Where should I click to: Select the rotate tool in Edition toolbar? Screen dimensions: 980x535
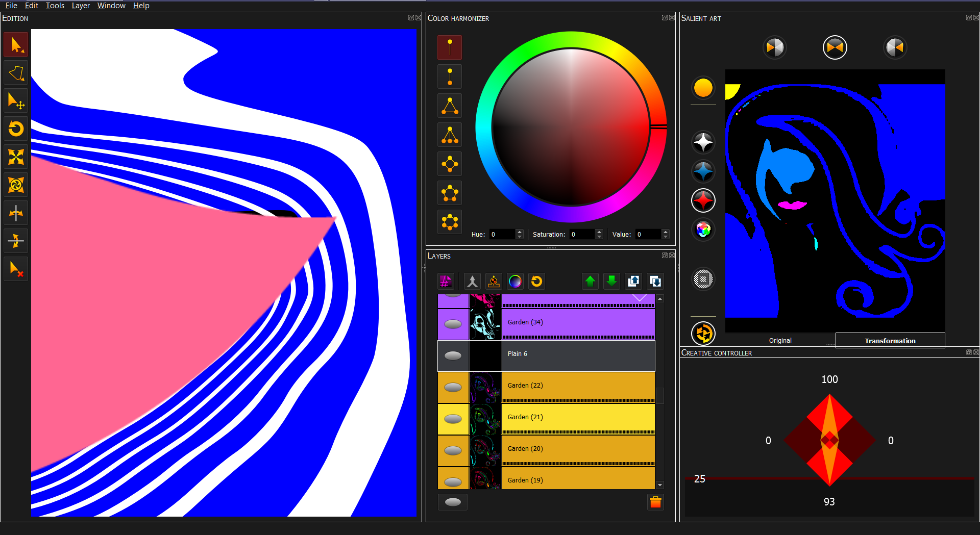(x=16, y=129)
